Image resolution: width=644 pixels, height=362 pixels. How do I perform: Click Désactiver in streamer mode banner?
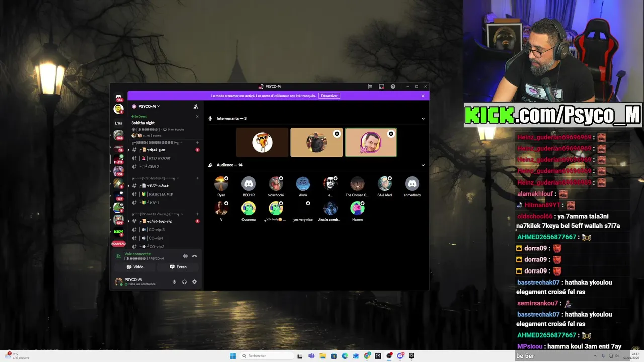click(329, 96)
